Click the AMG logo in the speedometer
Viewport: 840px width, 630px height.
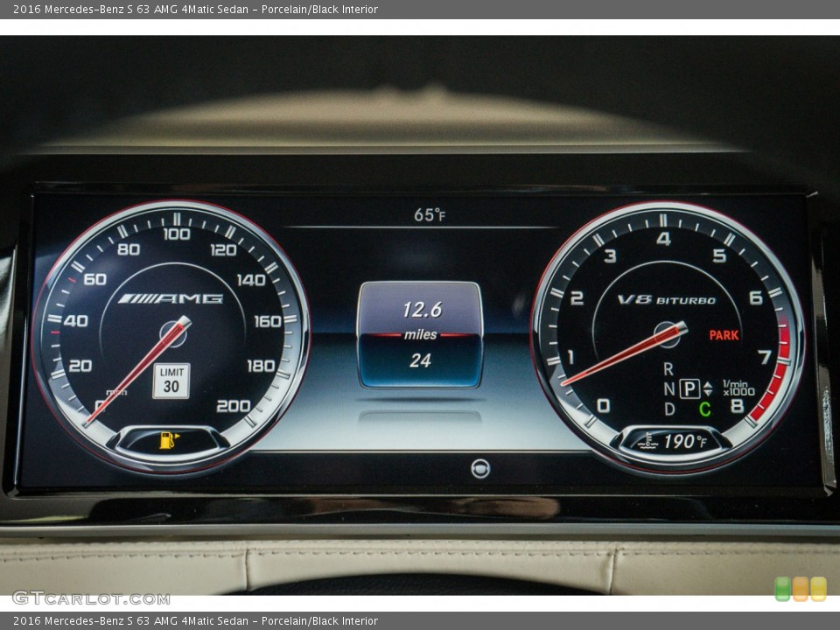tap(171, 298)
